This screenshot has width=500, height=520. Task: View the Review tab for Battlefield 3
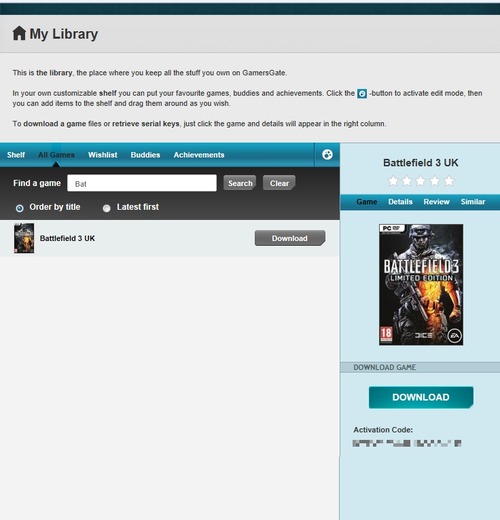(x=436, y=202)
